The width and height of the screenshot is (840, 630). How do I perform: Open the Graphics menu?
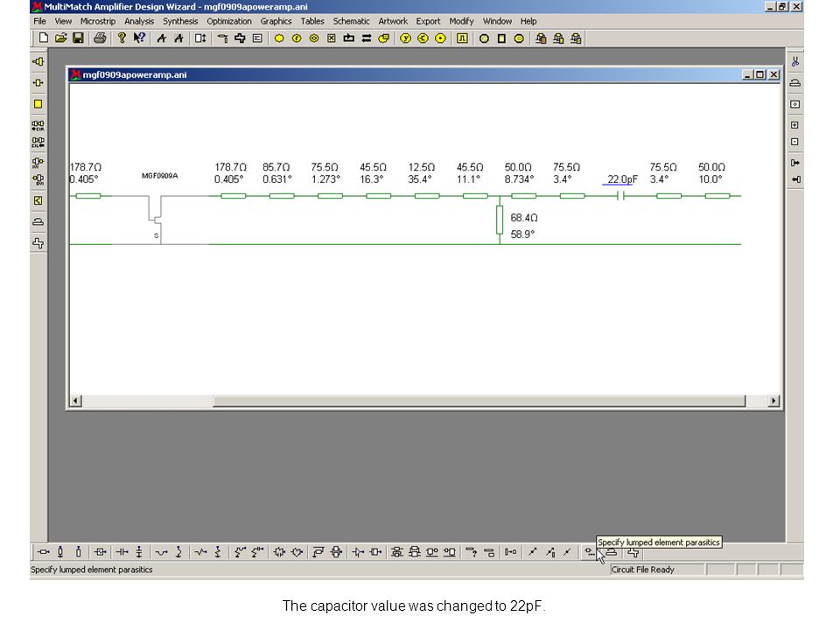[276, 21]
